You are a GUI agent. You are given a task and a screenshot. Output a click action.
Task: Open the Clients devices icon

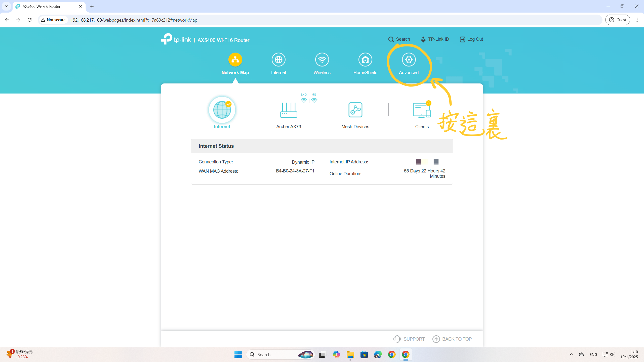422,110
